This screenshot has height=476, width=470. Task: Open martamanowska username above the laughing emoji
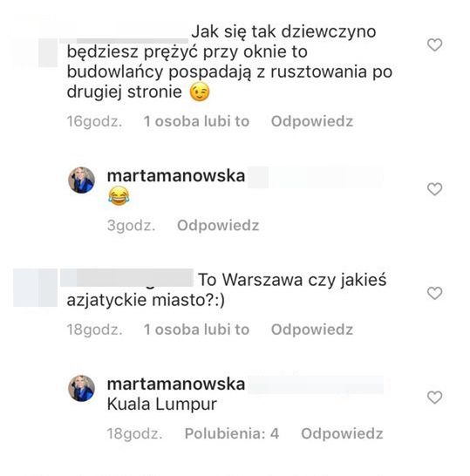click(x=176, y=176)
